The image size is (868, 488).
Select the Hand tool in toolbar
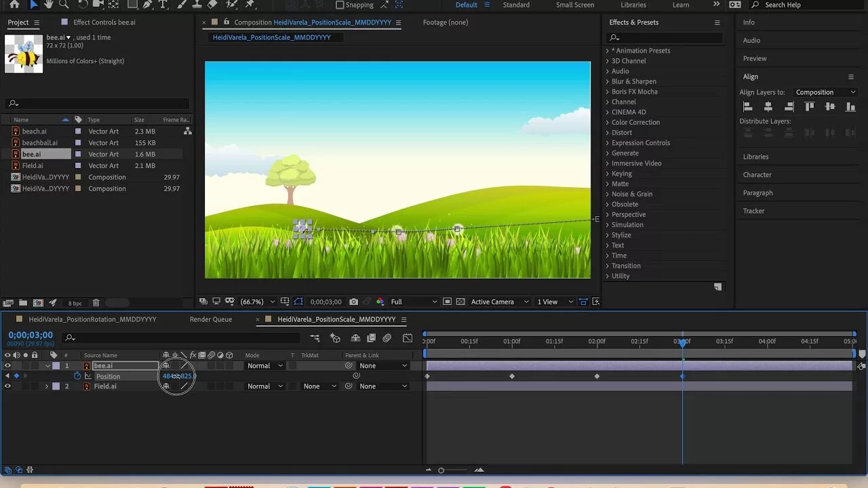coord(49,4)
